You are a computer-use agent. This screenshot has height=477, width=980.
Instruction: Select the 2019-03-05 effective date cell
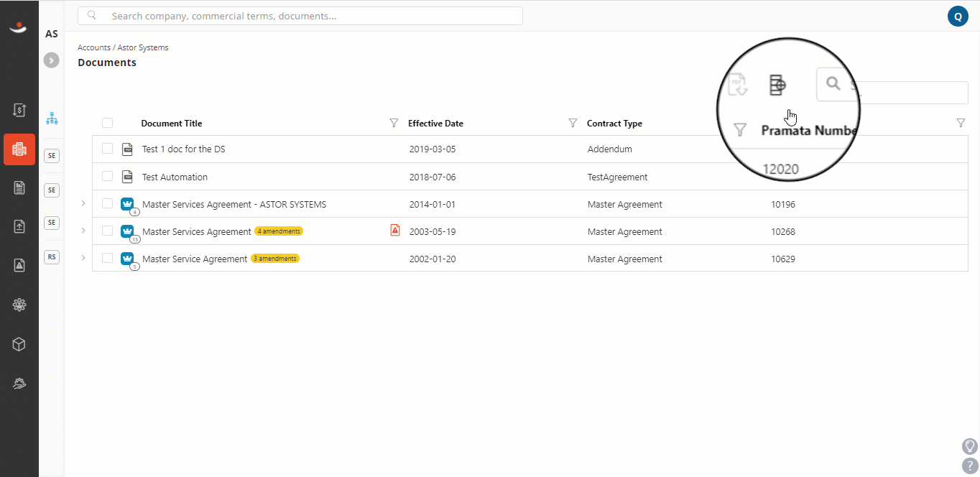click(x=433, y=149)
